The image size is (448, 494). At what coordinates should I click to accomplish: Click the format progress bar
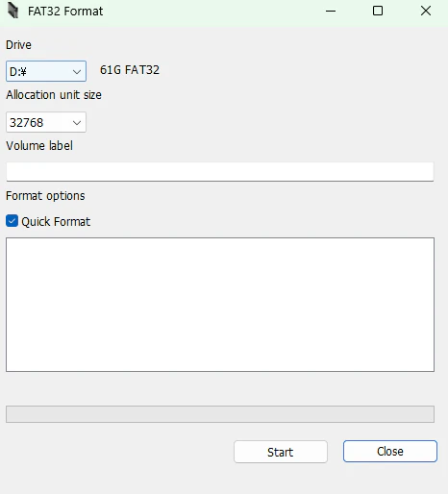click(220, 414)
